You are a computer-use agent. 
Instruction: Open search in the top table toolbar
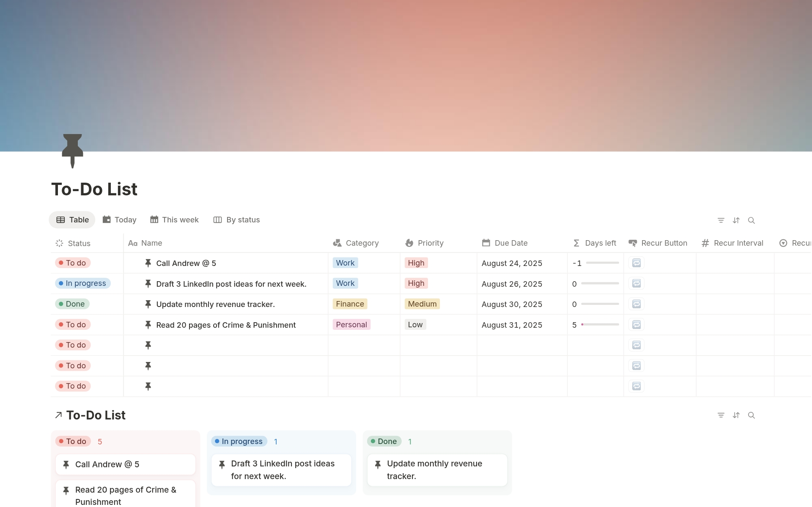point(751,220)
